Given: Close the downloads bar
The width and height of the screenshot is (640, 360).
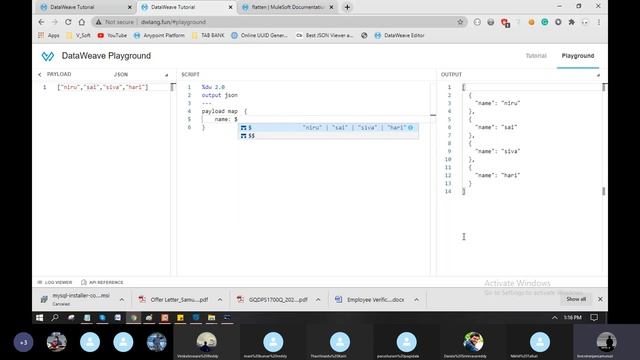Looking at the screenshot, I should [x=600, y=299].
